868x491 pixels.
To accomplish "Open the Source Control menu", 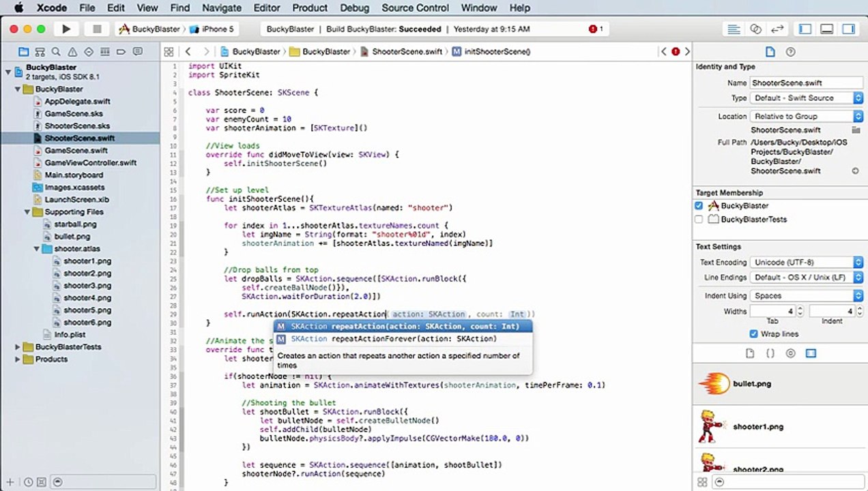I will coord(415,8).
